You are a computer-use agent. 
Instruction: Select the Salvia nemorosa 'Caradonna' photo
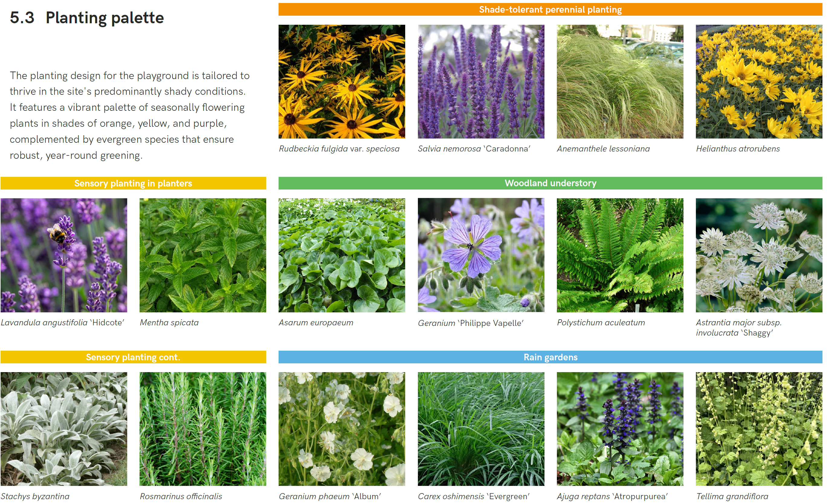[481, 81]
